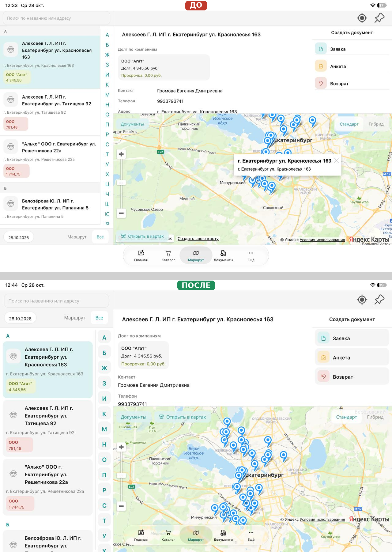The height and width of the screenshot is (552, 392).
Task: Select the Все filter on ДО screen
Action: [100, 237]
